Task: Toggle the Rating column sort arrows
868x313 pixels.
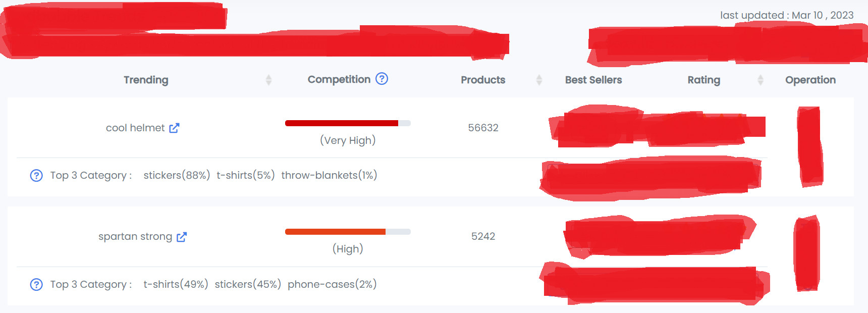Action: click(760, 80)
